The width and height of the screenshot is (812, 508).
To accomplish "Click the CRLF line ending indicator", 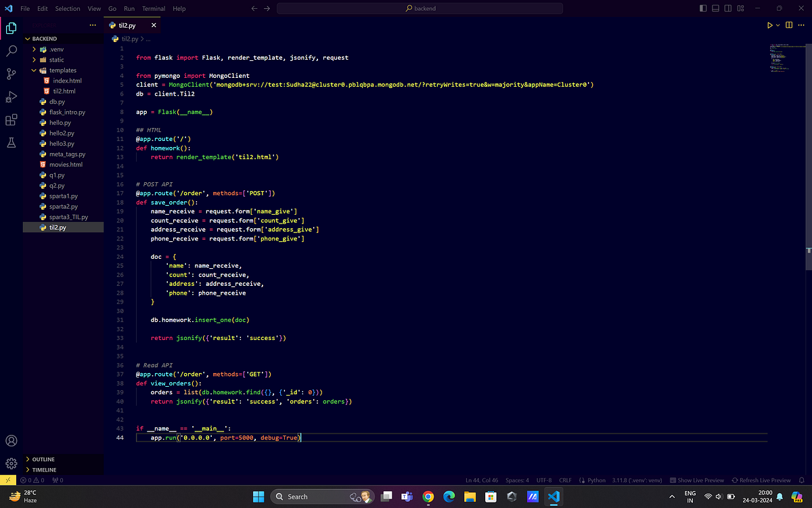I will tap(565, 480).
